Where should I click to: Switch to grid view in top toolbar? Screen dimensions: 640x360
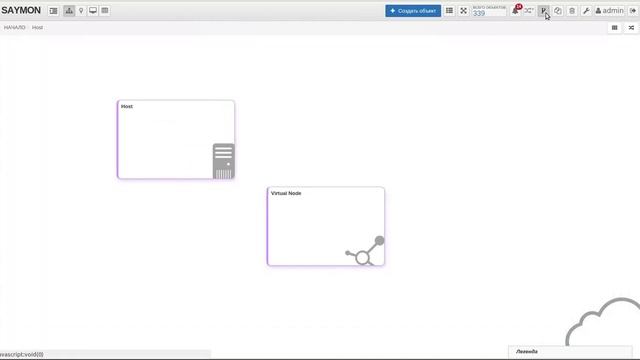(449, 11)
